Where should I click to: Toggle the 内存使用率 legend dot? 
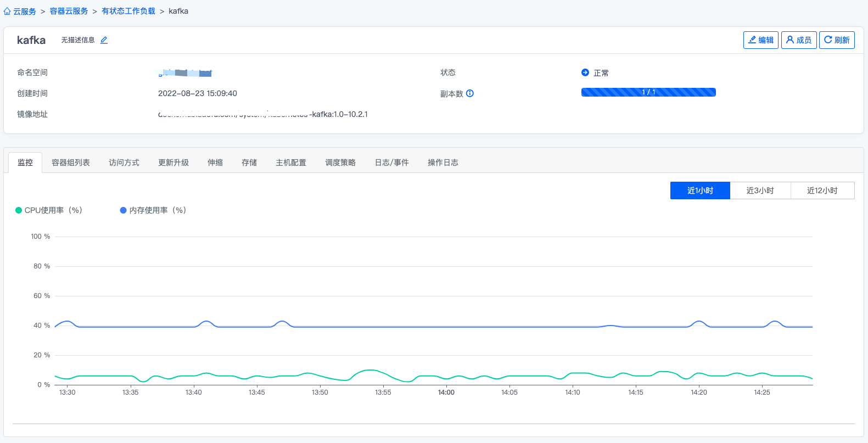[x=124, y=210]
